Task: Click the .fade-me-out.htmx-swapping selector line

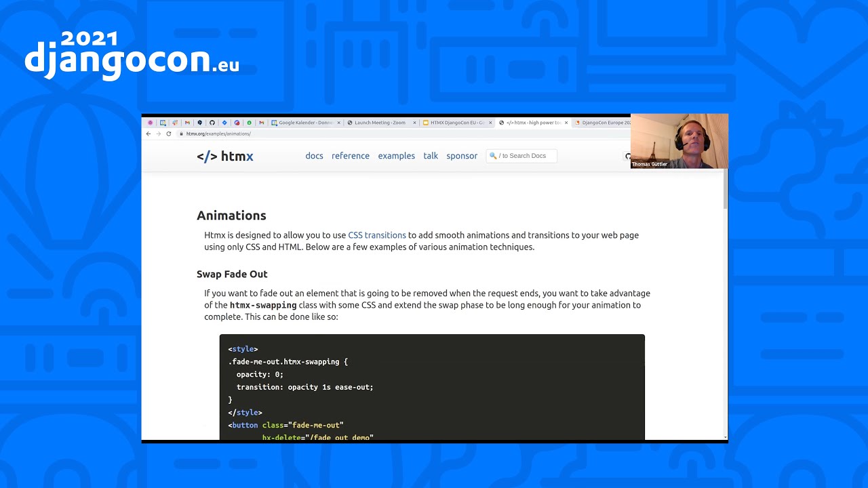Action: 288,362
